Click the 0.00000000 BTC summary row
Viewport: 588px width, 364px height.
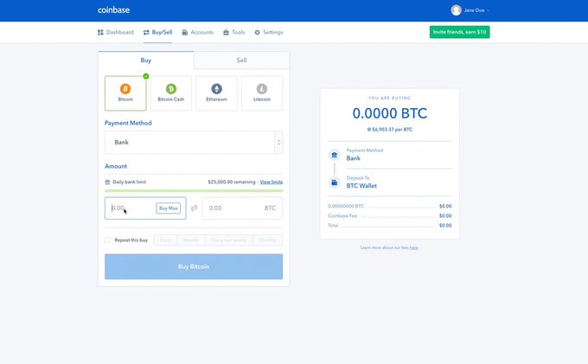(390, 206)
